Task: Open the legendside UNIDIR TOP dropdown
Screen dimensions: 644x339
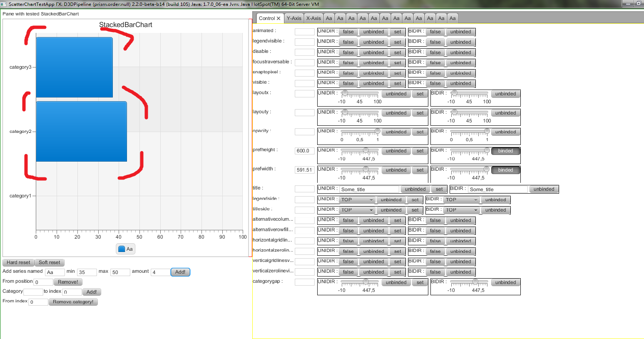Action: [357, 200]
